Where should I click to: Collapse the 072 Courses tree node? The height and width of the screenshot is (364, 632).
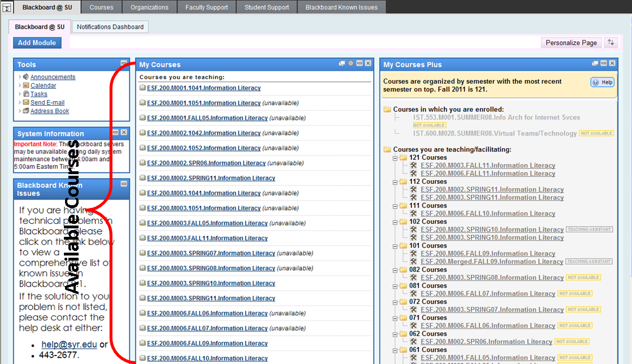point(395,302)
